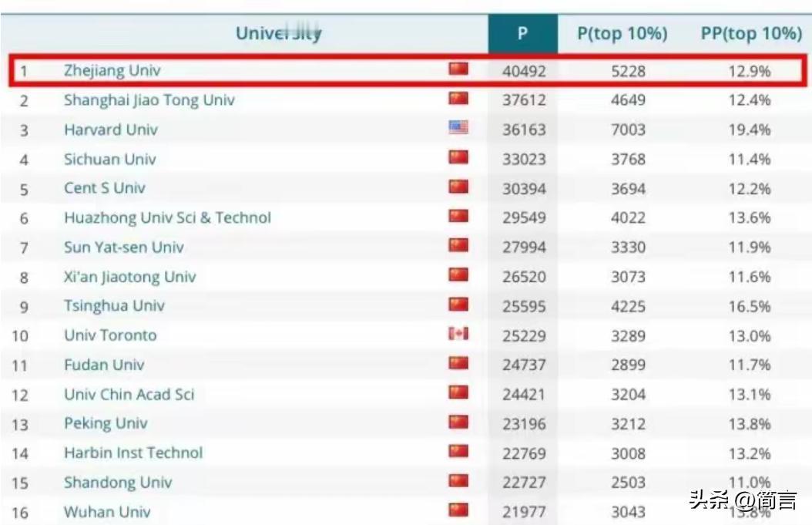Screen dimensions: 812x525
Task: Select the P value 25229
Action: [524, 336]
